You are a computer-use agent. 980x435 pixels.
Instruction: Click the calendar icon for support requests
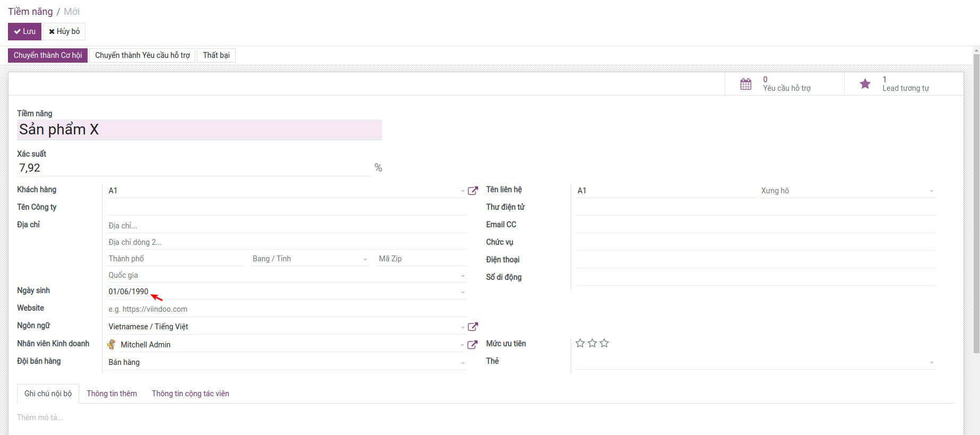pyautogui.click(x=745, y=84)
